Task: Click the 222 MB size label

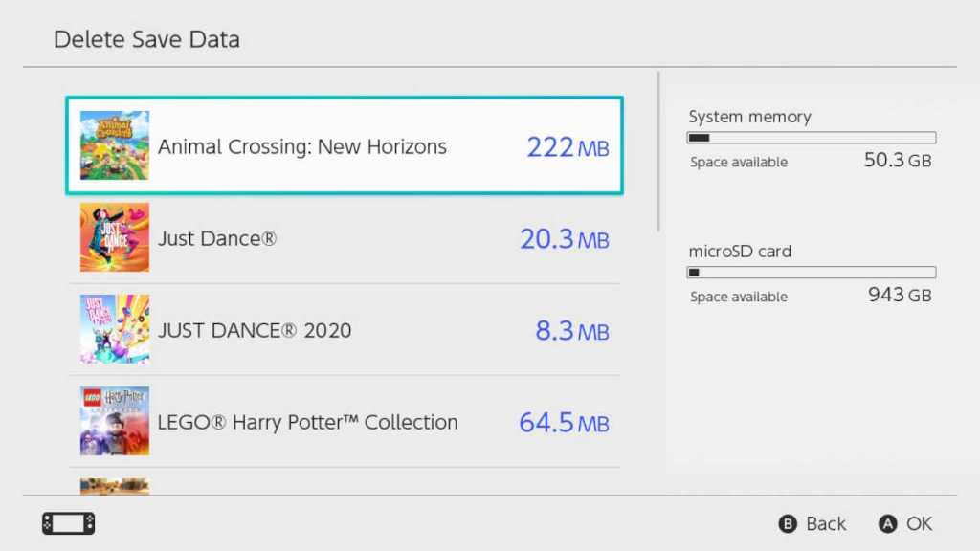Action: pos(567,145)
